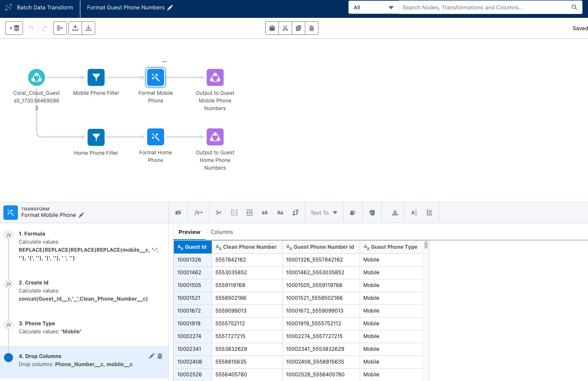Screen dimensions: 588x381
Task: Click the download icon in top toolbar
Action: tap(88, 28)
